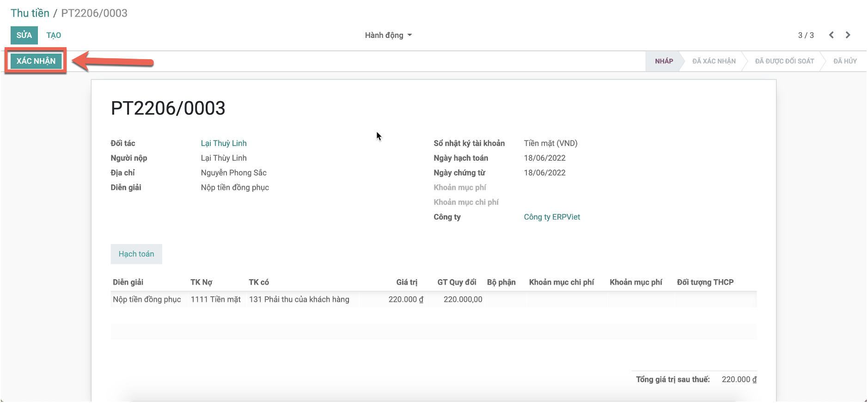
Task: Click the Giá trị column header
Action: point(407,282)
